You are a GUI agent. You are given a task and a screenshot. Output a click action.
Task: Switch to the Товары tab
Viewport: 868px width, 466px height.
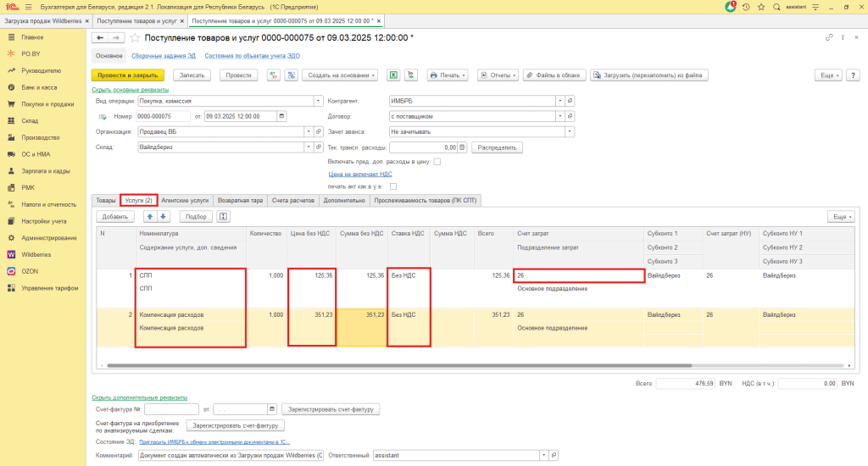click(x=106, y=200)
